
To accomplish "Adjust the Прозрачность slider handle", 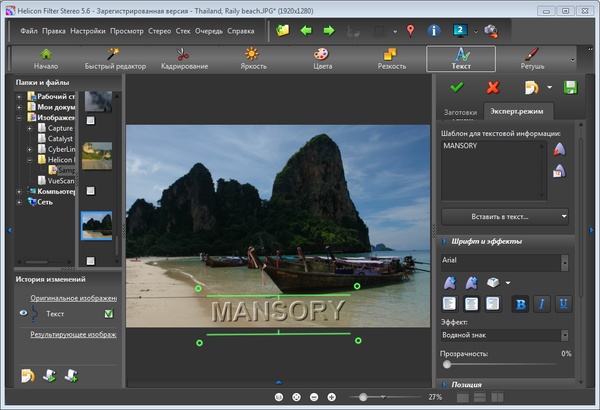I will coord(447,364).
